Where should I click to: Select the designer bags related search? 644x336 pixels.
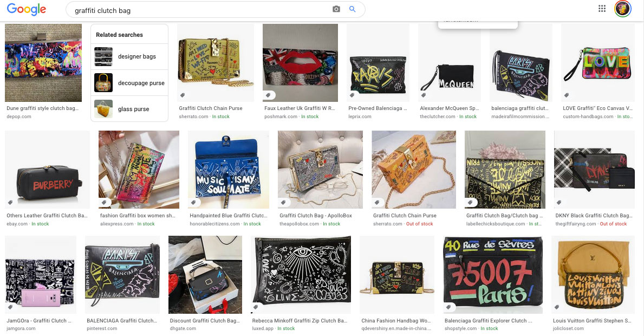coord(129,56)
